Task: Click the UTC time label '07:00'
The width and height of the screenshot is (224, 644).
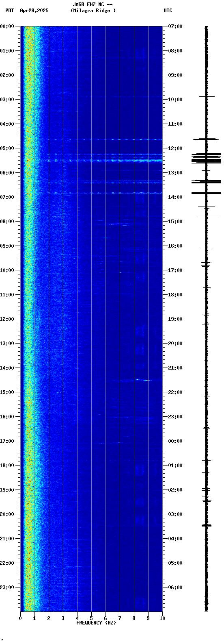Action: point(175,26)
